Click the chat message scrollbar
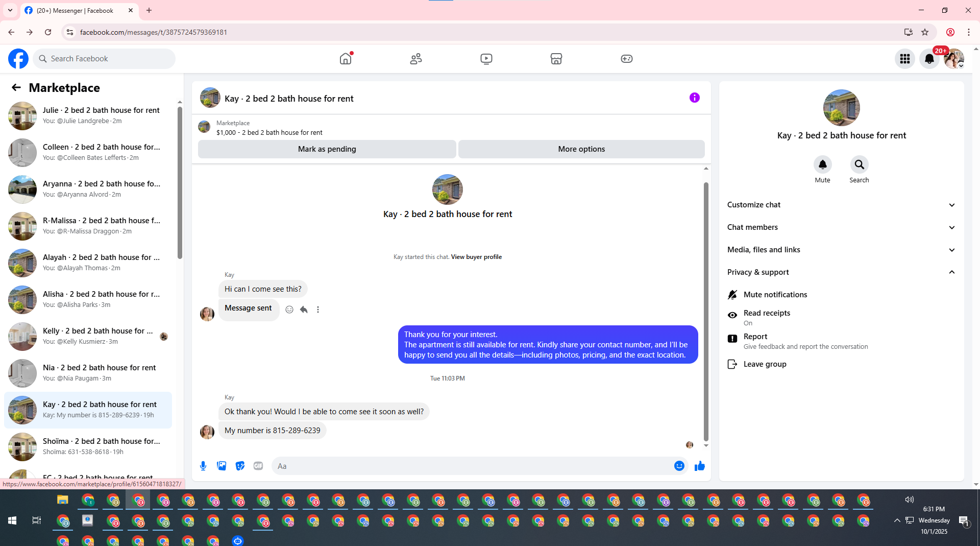The image size is (980, 546). point(706,311)
